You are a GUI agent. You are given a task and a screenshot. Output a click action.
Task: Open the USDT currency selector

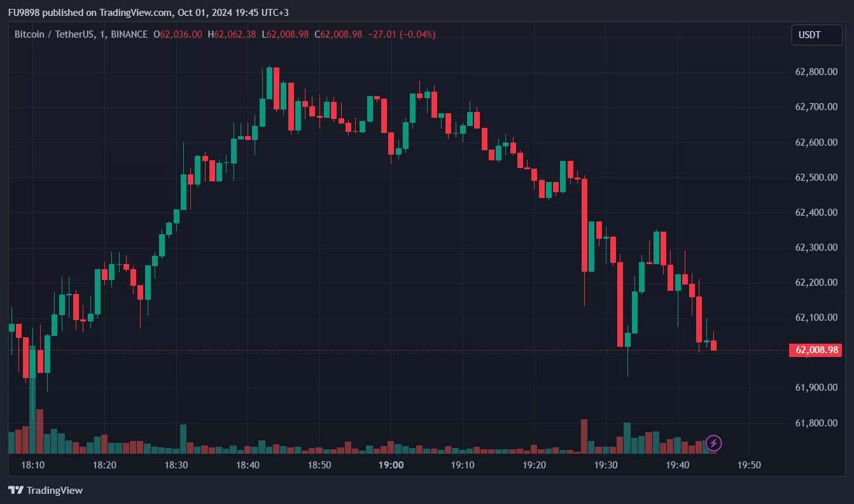click(809, 35)
